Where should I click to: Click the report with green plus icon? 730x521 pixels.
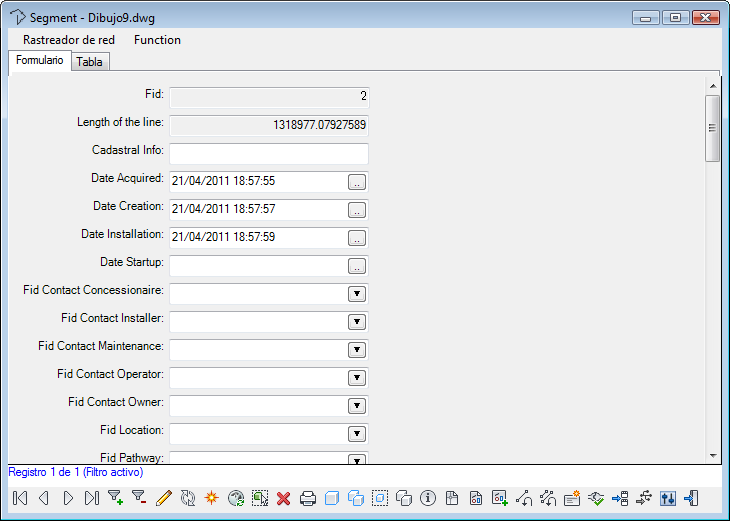500,498
